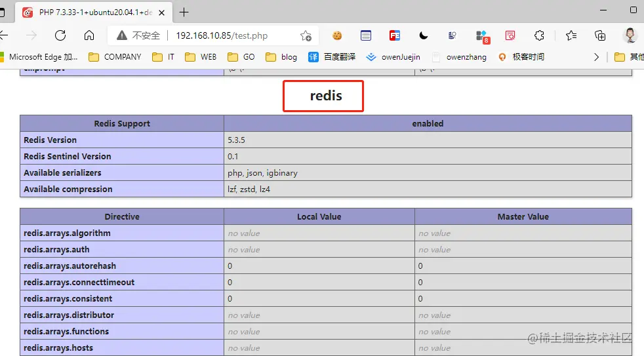
Task: Click the address bar URL
Action: coord(222,35)
